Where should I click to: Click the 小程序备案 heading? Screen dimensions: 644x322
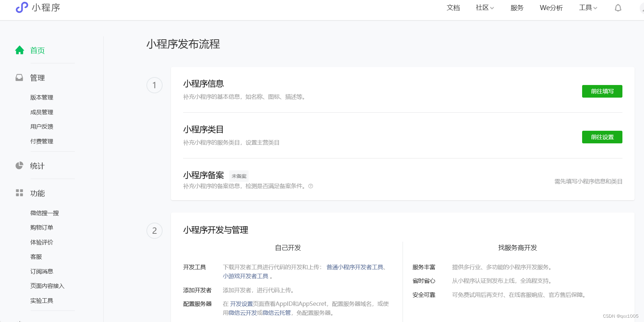203,175
